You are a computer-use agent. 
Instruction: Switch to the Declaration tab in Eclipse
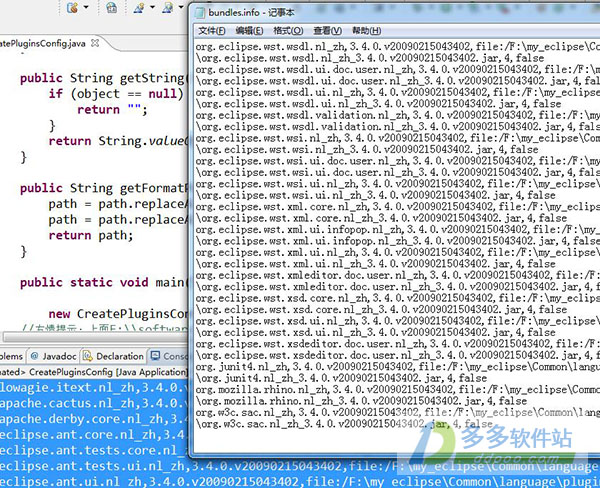coord(114,356)
